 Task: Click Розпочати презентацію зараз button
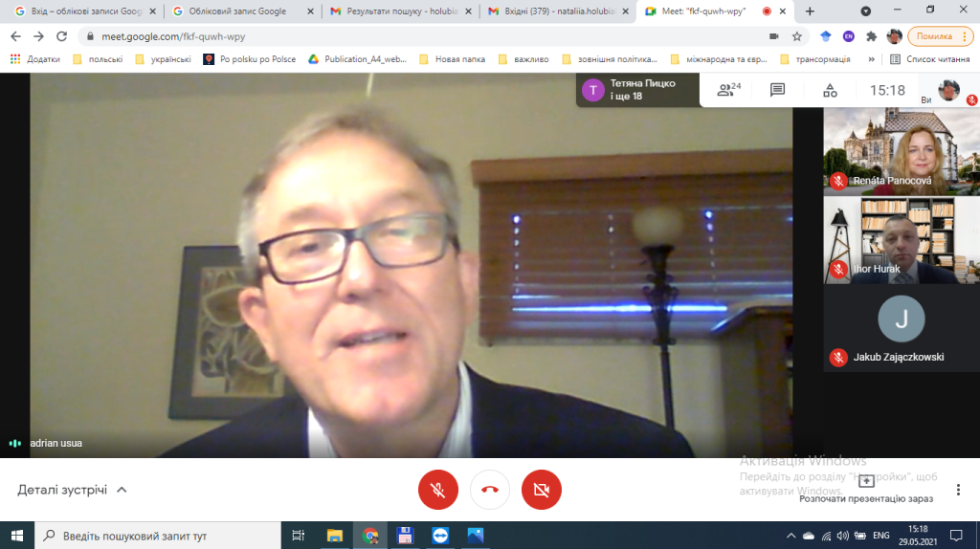coord(865,489)
